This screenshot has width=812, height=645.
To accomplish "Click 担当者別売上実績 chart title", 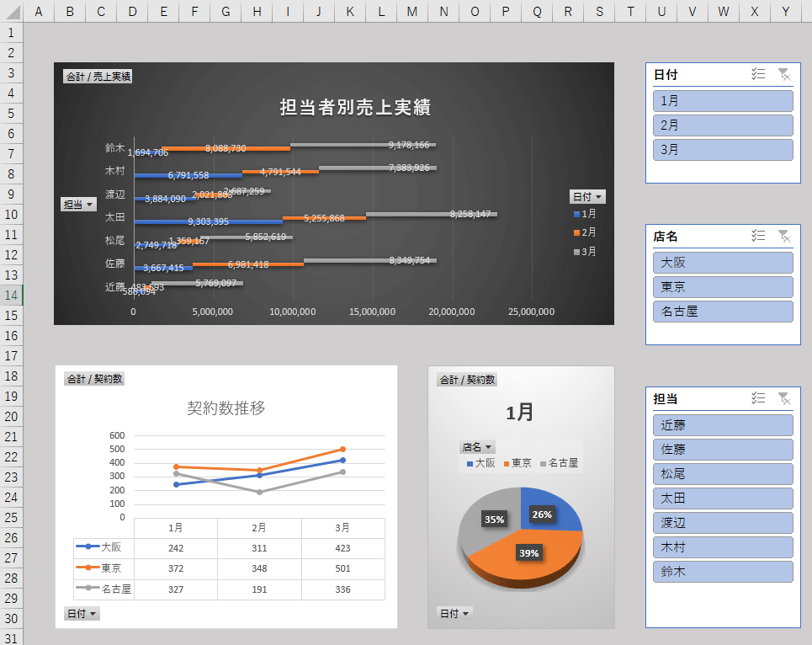I will point(355,107).
